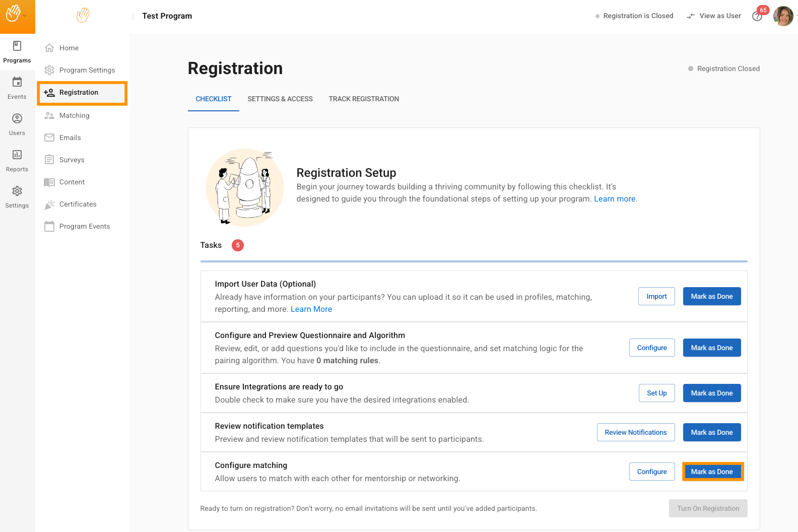Open Settings gear in left rail
The image size is (798, 532).
(x=17, y=191)
